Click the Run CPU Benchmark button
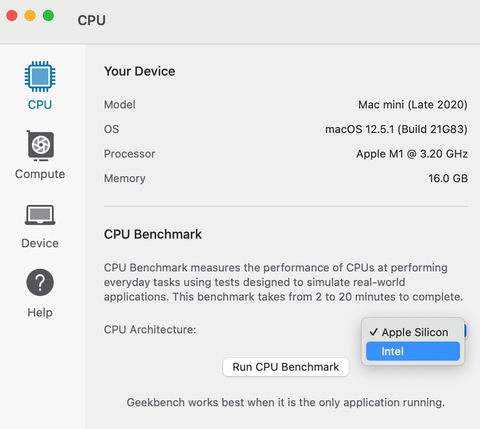 tap(286, 367)
